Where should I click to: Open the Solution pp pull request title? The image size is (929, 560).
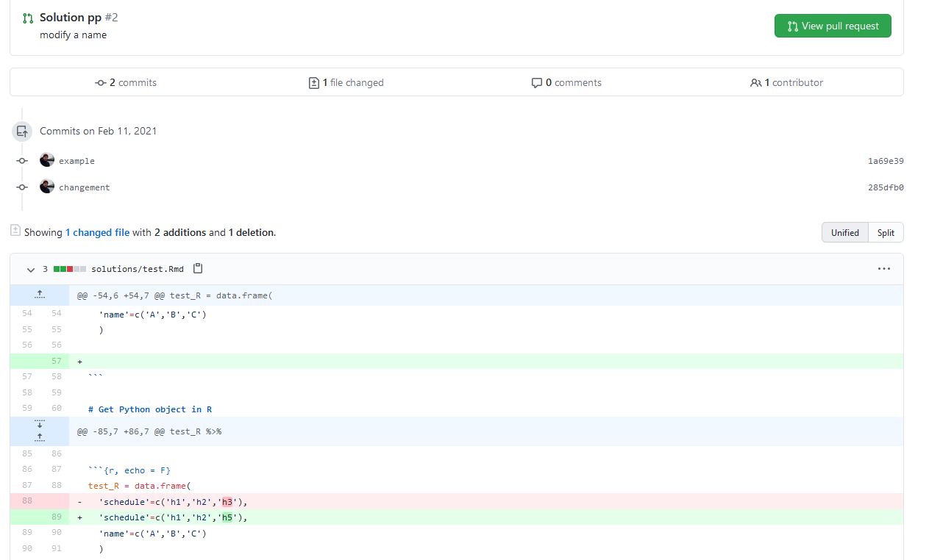71,18
